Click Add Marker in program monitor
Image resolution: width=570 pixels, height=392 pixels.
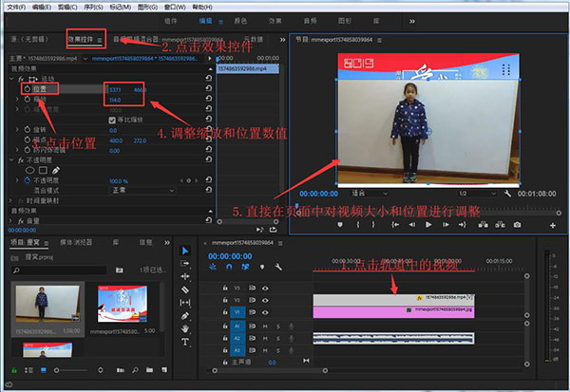(340, 225)
